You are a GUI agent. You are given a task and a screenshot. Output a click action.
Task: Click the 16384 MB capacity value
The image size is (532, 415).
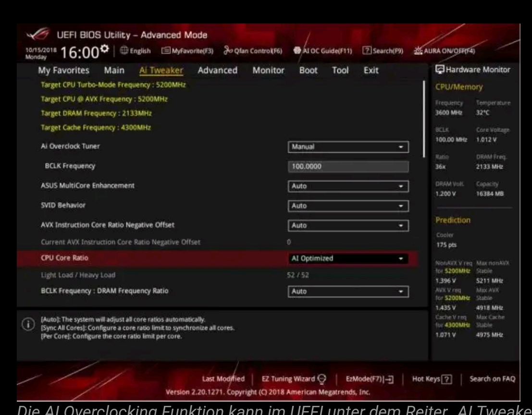click(x=490, y=194)
